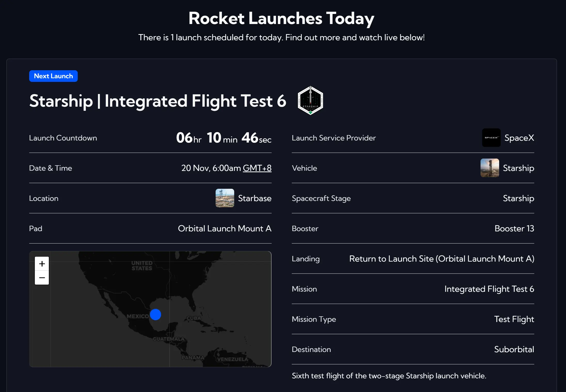Select the Booster 13 value
This screenshot has width=566, height=392.
[514, 229]
